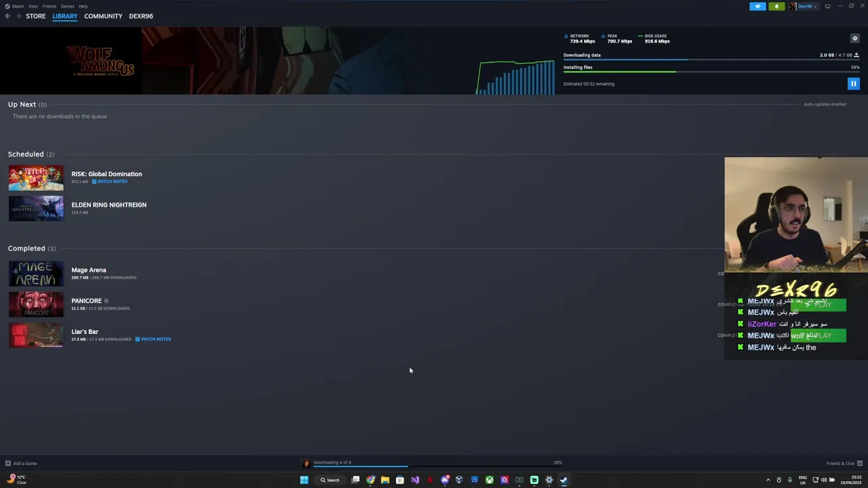868x488 pixels.
Task: Select PANICORE title
Action: (87, 301)
